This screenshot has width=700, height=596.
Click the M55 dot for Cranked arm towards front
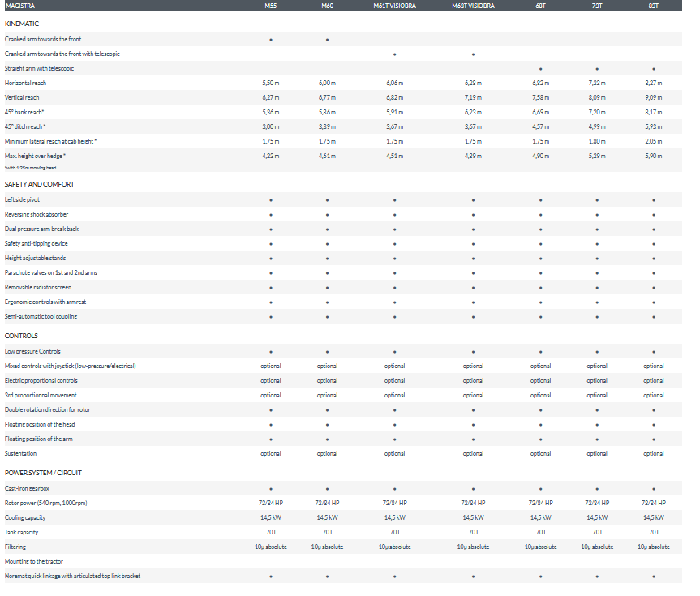pos(271,39)
